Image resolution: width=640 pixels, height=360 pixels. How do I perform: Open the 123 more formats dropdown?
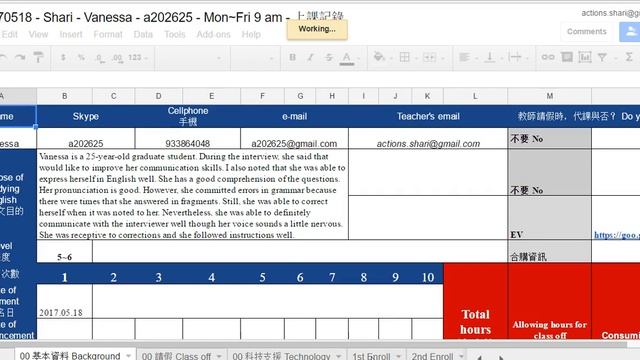138,58
